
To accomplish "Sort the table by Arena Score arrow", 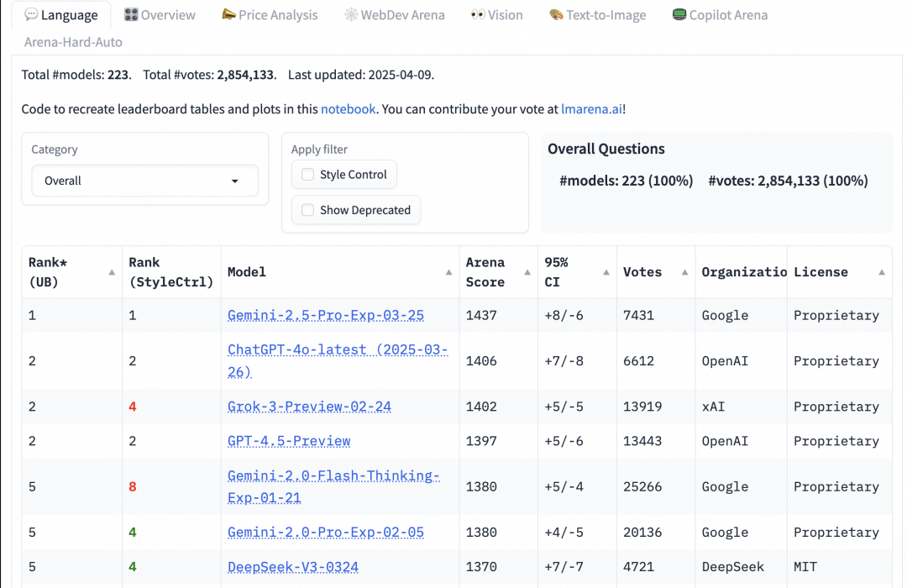I will [x=527, y=273].
